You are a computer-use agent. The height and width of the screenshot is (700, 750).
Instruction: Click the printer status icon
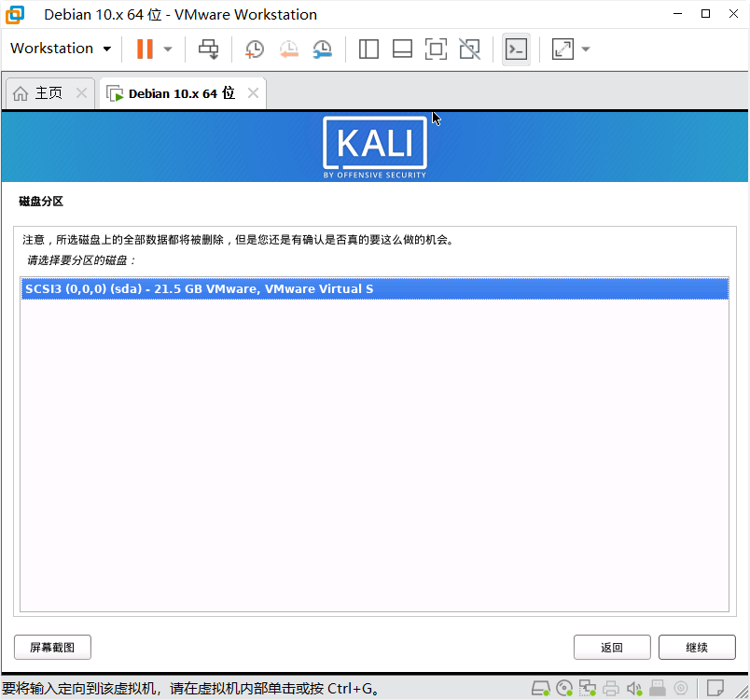point(611,689)
